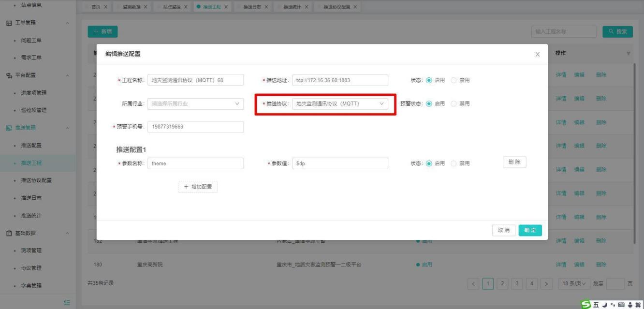The width and height of the screenshot is (644, 309).
Task: Select 禁用 radio in 推送配置1 row
Action: [454, 163]
